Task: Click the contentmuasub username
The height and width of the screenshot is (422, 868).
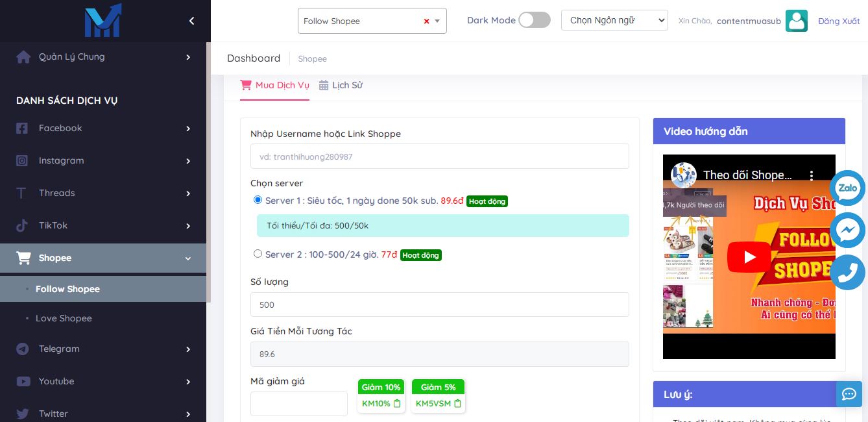Action: coord(749,21)
